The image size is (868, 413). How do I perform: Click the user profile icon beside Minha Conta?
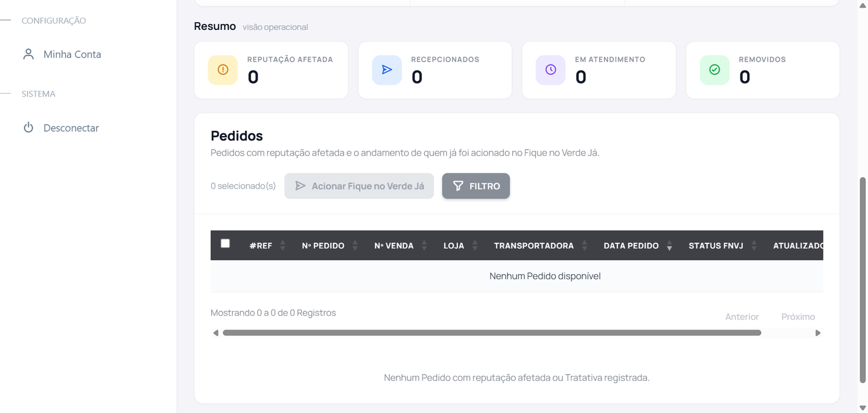(29, 54)
